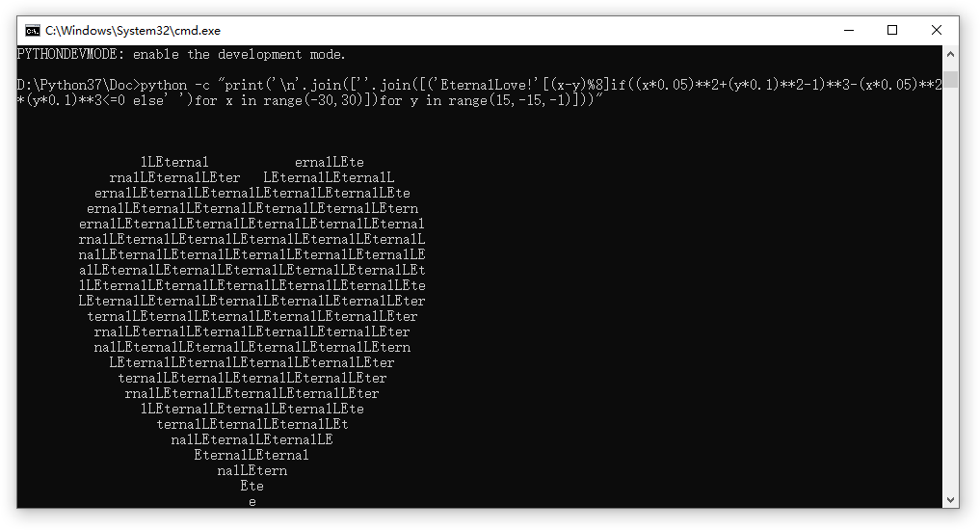Click the single 'e' at heart's bottom tip
The image size is (980, 530).
point(252,501)
